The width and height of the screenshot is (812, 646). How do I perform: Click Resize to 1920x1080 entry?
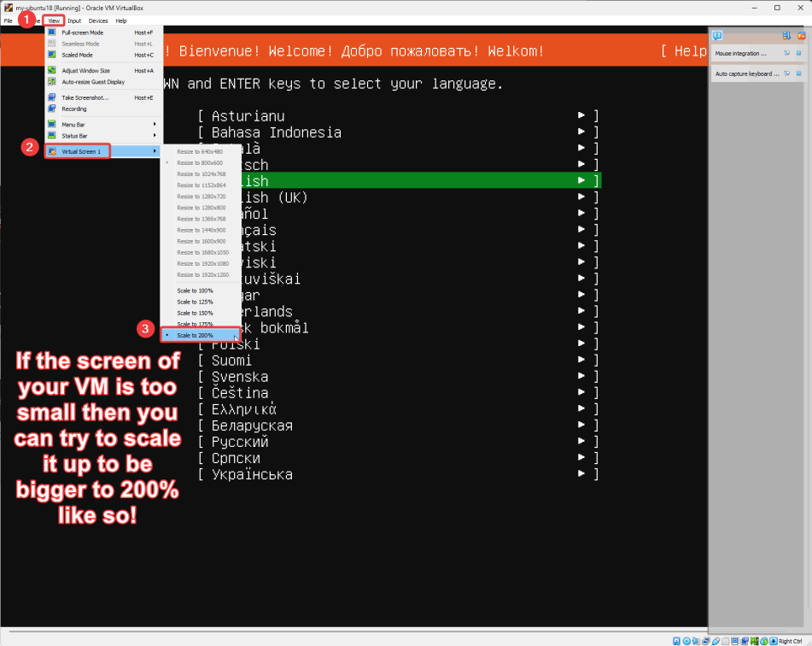pos(201,264)
